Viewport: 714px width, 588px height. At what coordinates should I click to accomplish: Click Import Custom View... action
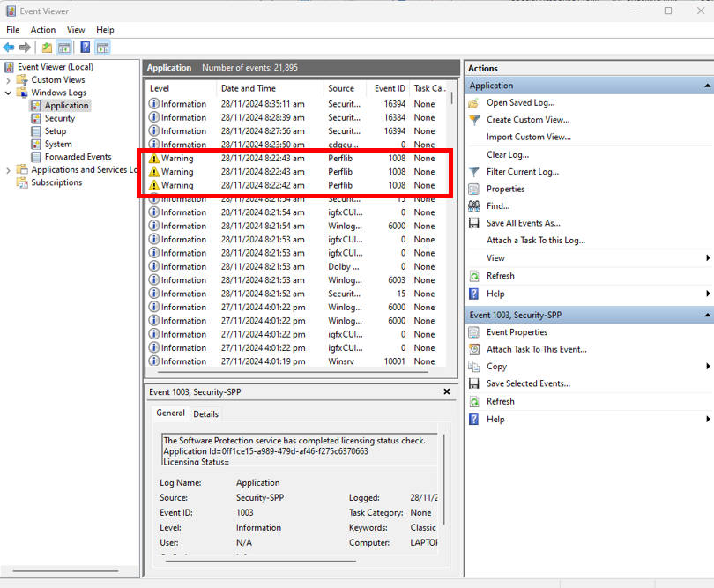click(529, 138)
